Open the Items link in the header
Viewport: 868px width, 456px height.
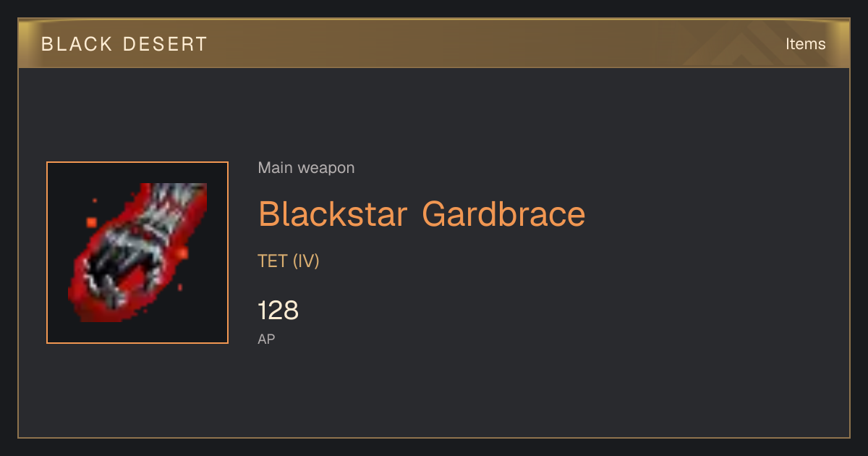pos(805,44)
